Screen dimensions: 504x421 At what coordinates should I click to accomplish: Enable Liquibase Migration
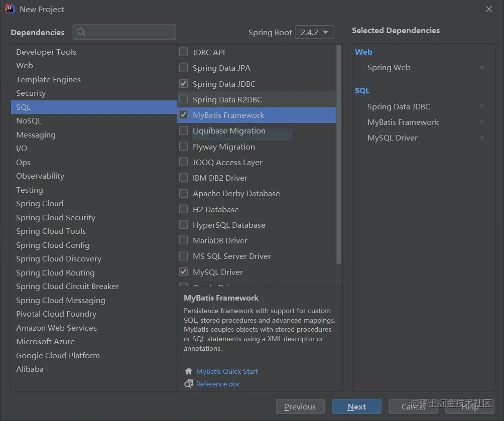click(184, 130)
